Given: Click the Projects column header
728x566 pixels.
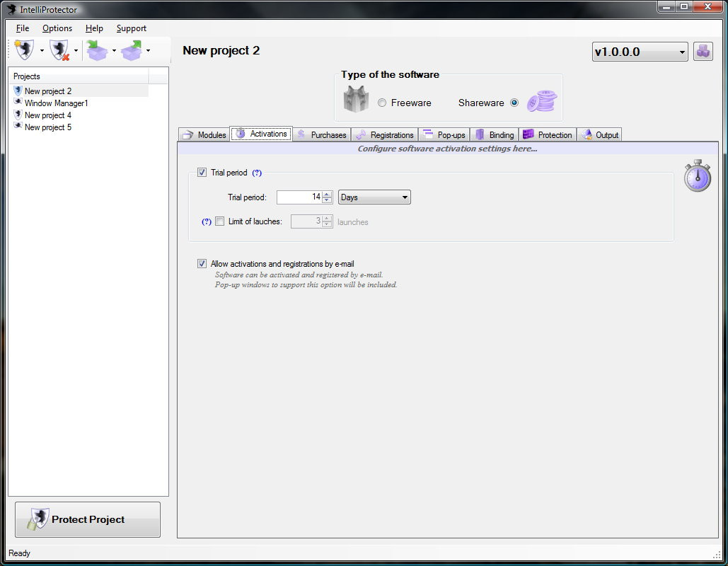Looking at the screenshot, I should coord(79,76).
